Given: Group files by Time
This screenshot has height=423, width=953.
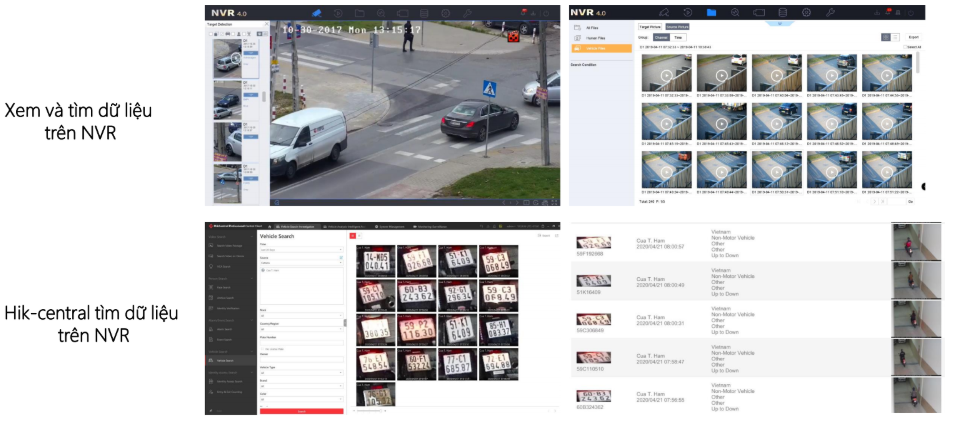Looking at the screenshot, I should coord(678,37).
